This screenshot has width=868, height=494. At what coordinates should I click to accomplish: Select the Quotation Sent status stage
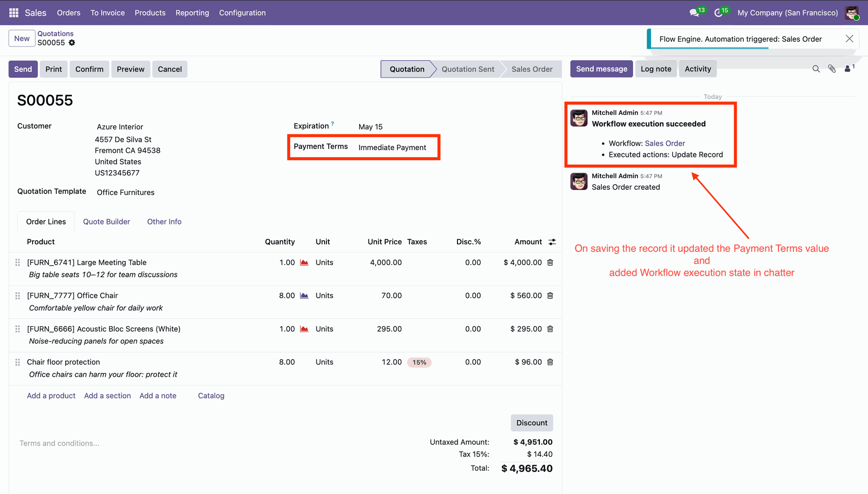[x=467, y=69]
